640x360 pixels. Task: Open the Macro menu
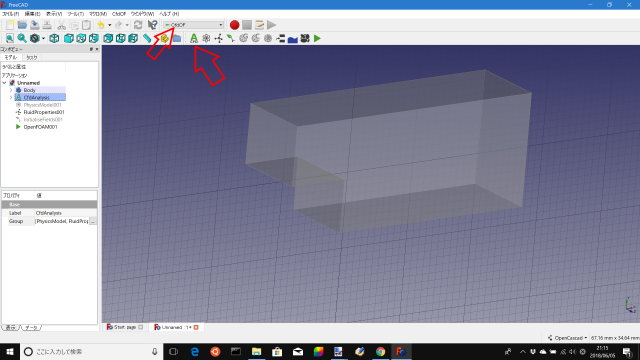(98, 14)
